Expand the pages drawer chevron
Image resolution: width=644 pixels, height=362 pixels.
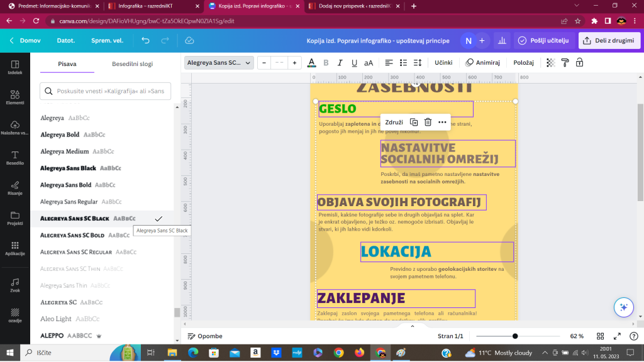413,326
